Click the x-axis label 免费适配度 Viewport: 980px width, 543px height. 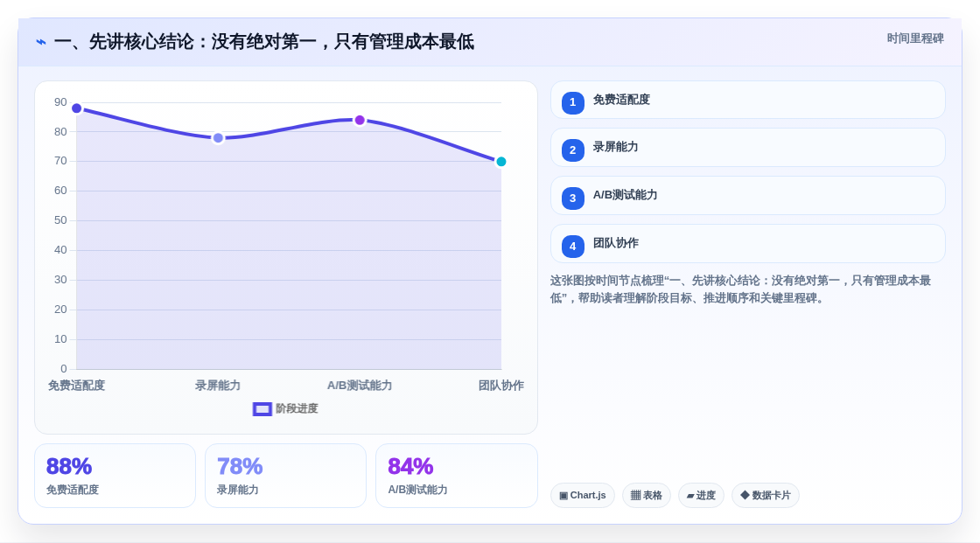click(76, 386)
